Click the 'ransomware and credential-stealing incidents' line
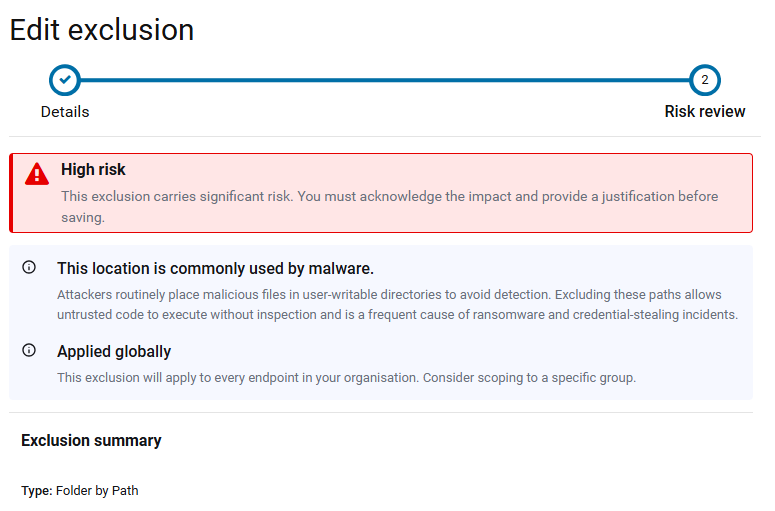775x511 pixels. (605, 315)
